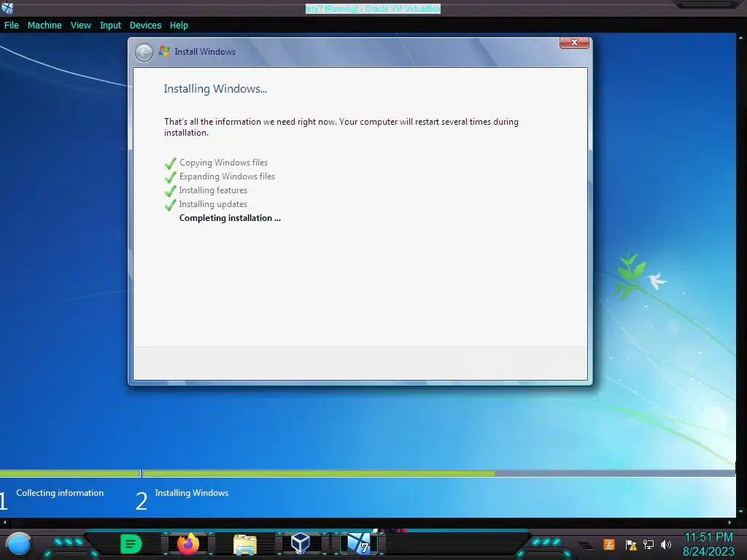Open the Help menu
Viewport: 747px width, 560px height.
(179, 26)
